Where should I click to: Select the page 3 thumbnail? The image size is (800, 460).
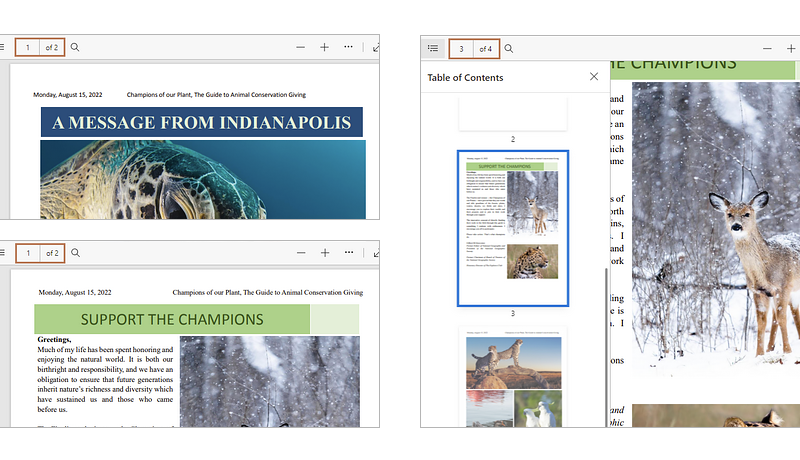[x=513, y=228]
